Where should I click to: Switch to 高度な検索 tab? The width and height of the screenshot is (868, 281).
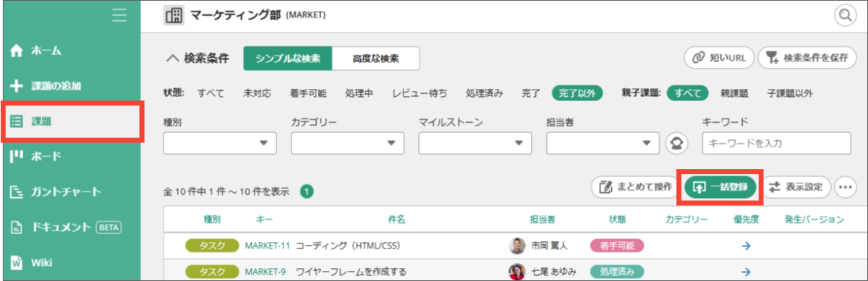point(375,59)
